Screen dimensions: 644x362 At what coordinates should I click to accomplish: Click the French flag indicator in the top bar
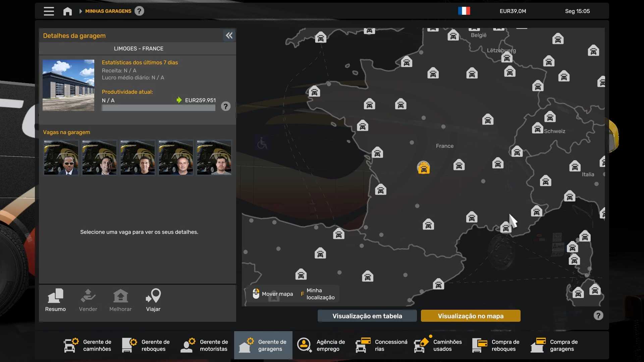click(464, 11)
